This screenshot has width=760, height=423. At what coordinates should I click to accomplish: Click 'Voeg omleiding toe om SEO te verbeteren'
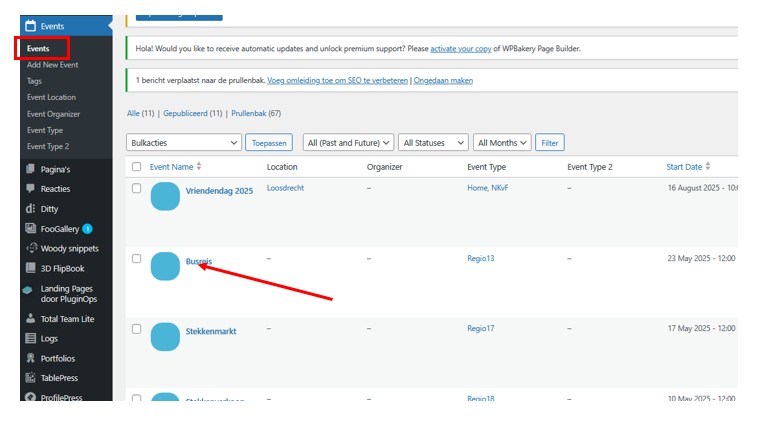point(337,80)
